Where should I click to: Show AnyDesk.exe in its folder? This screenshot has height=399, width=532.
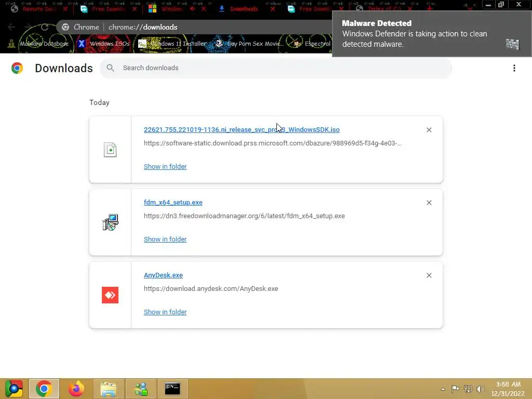[x=165, y=312]
